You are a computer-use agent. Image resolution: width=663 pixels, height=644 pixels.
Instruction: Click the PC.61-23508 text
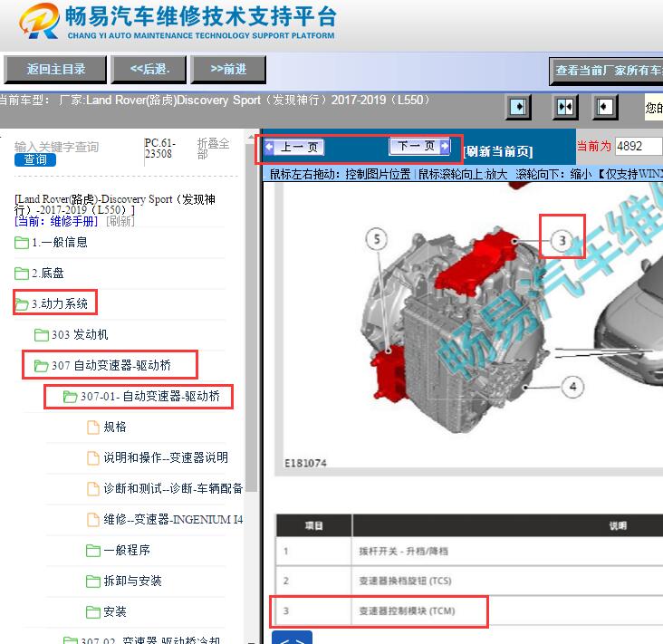tap(159, 149)
